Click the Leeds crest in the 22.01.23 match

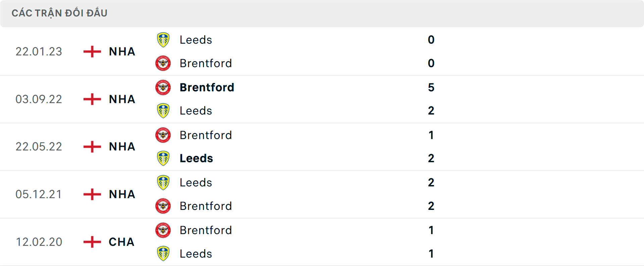point(163,40)
